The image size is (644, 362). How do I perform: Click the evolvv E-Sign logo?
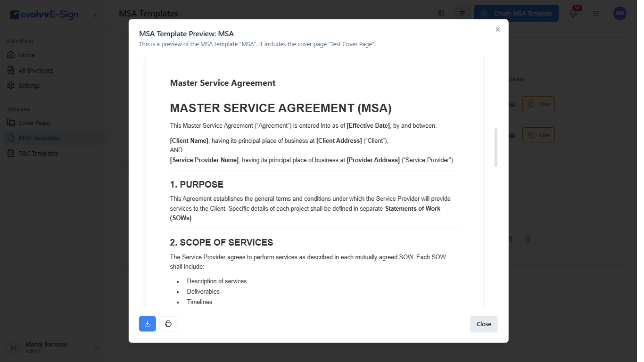pos(44,15)
